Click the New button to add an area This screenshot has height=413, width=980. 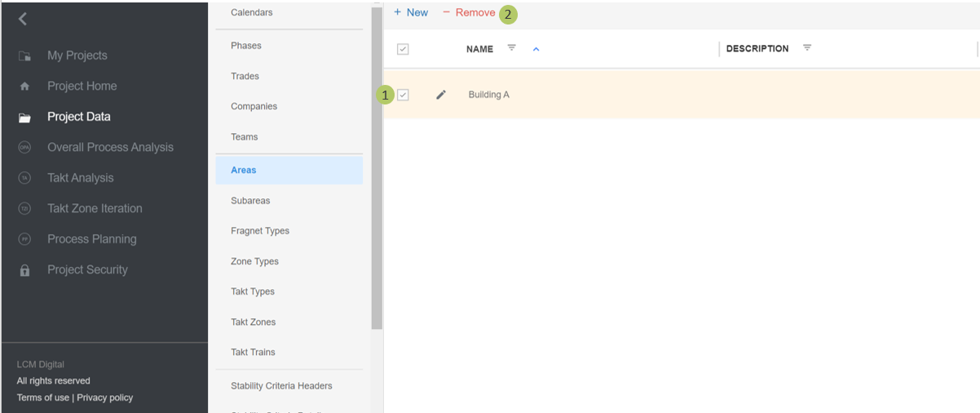tap(411, 12)
